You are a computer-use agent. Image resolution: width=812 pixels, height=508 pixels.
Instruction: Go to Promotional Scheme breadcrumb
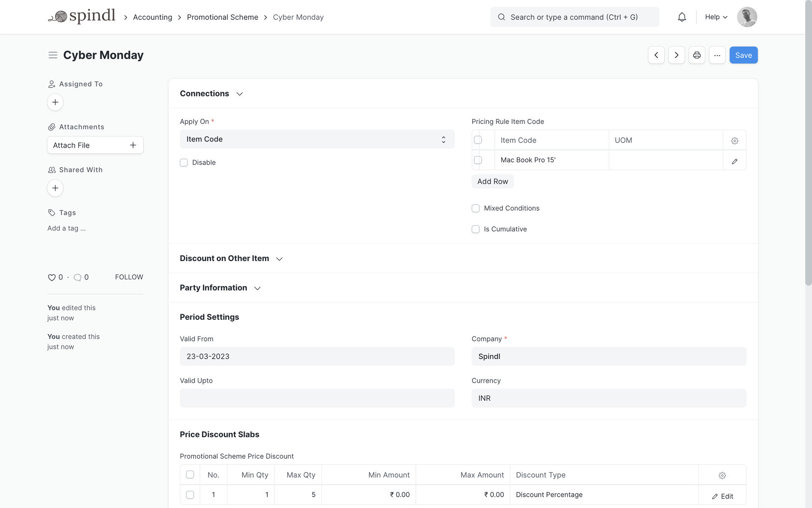coord(223,17)
